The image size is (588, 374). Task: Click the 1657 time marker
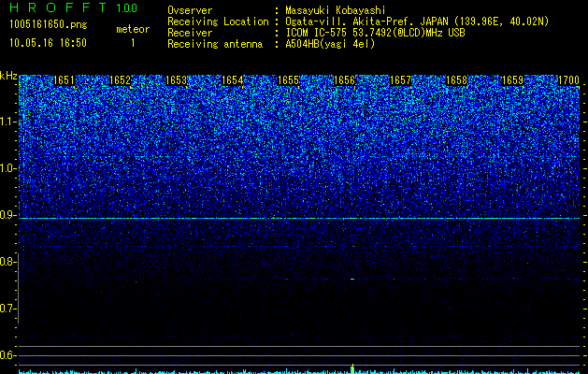[400, 80]
